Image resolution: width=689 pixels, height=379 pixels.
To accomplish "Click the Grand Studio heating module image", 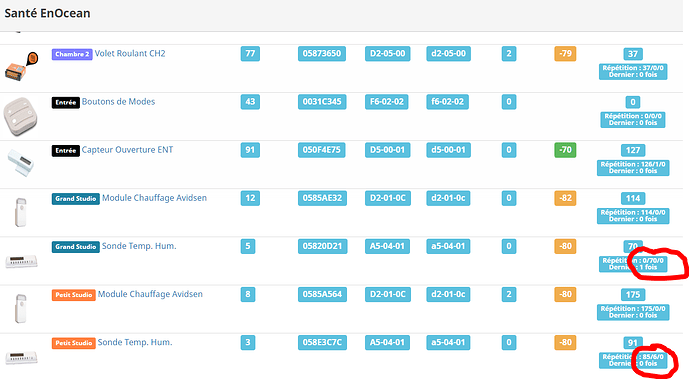I will click(21, 212).
